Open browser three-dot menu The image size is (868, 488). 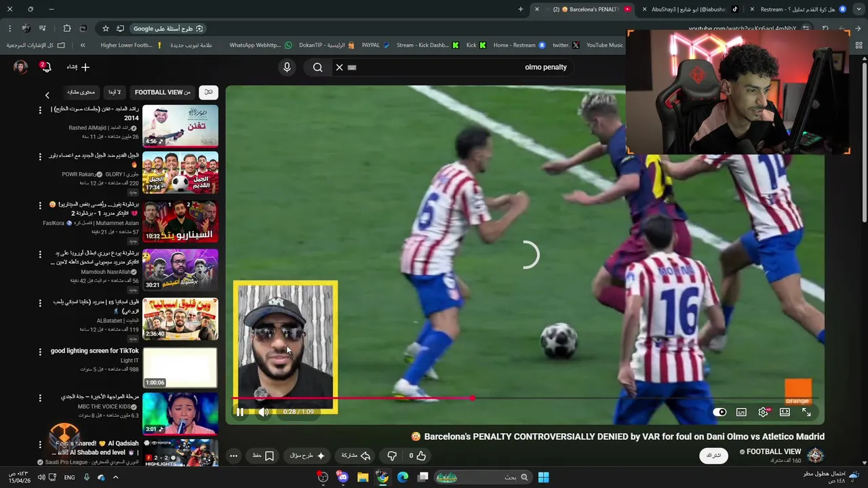click(9, 28)
